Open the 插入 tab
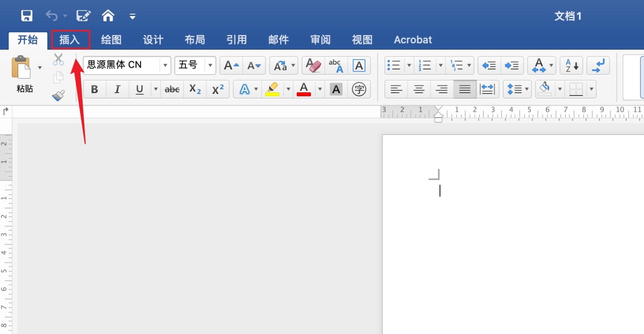Screen dimensions: 644x334 coord(70,40)
